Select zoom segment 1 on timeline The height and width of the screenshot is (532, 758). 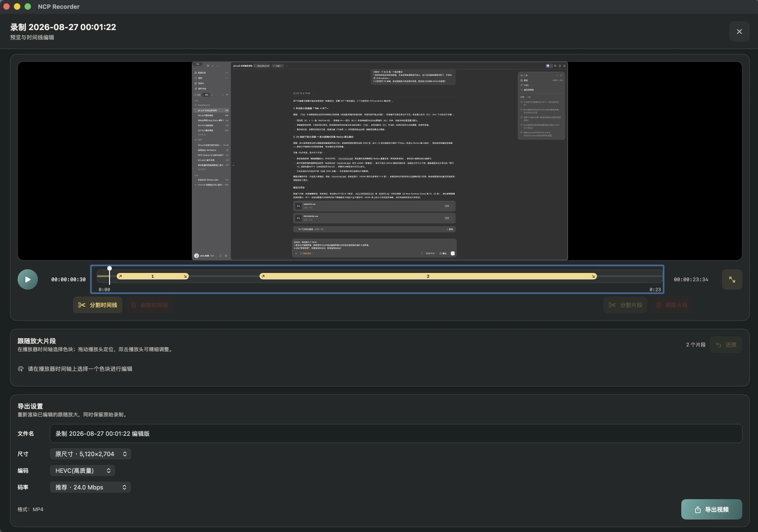(x=153, y=276)
